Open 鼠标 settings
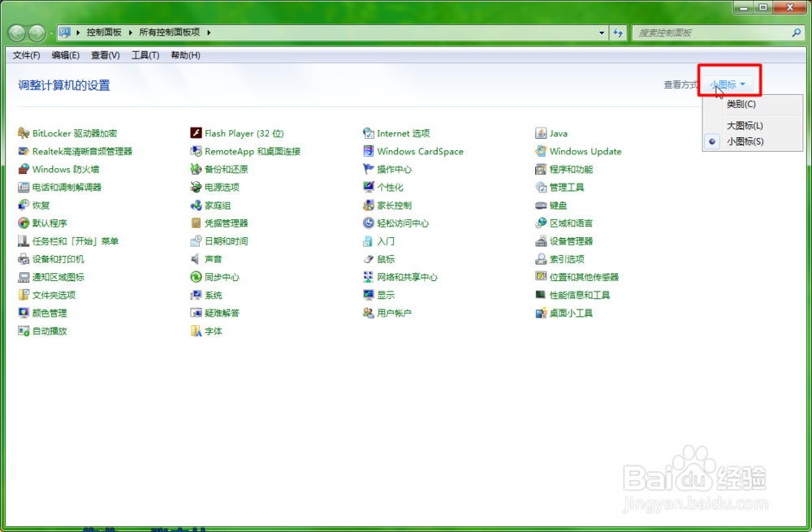 point(383,259)
